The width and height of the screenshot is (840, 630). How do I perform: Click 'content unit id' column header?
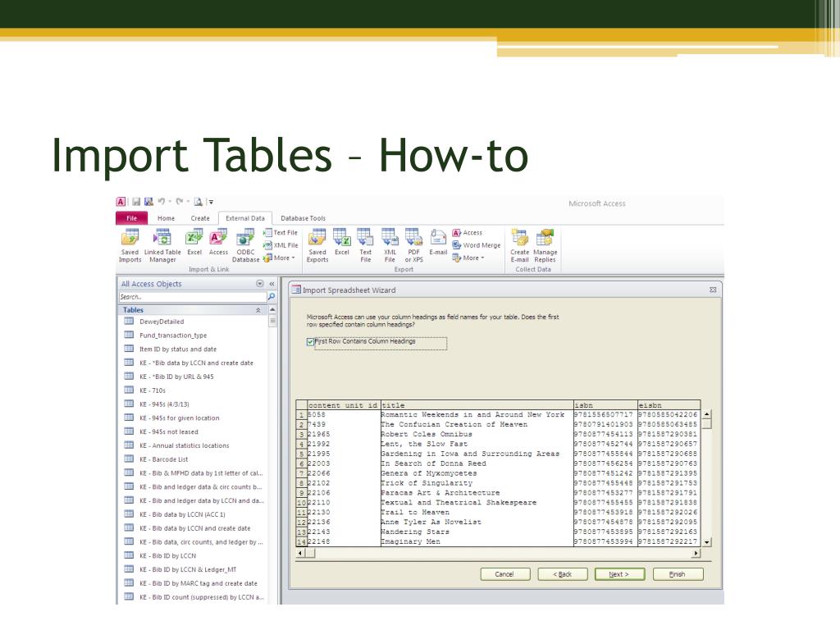pos(343,405)
